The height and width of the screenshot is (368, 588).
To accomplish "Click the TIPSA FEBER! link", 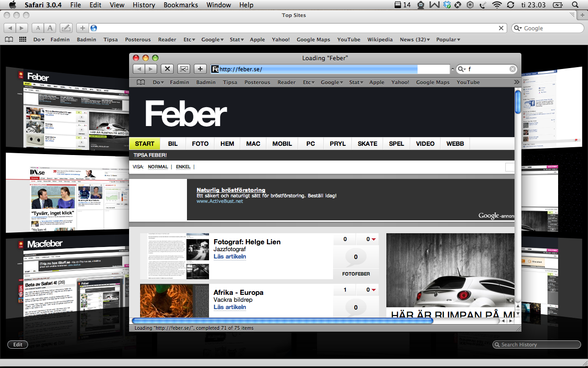I will (150, 155).
